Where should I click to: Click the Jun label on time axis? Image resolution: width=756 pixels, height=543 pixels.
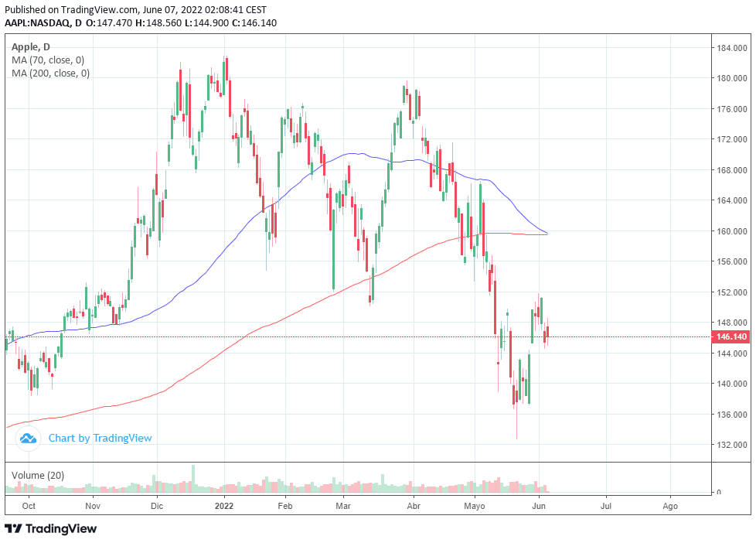click(x=539, y=506)
